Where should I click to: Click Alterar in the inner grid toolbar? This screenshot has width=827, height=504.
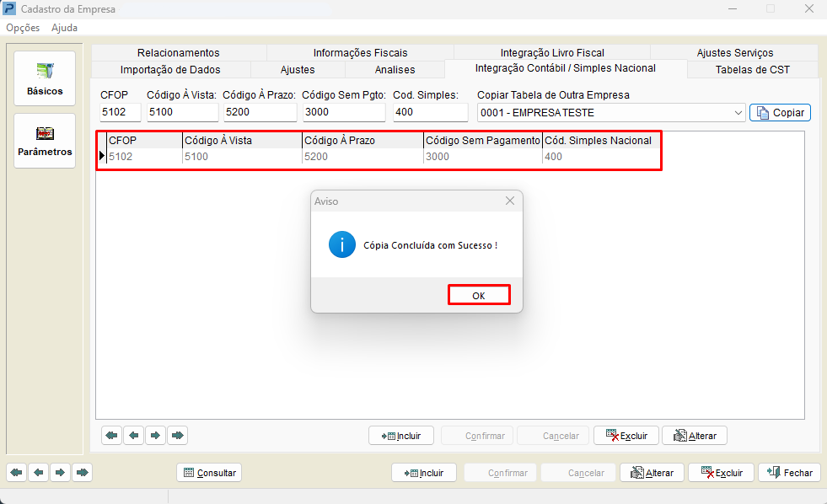(695, 436)
